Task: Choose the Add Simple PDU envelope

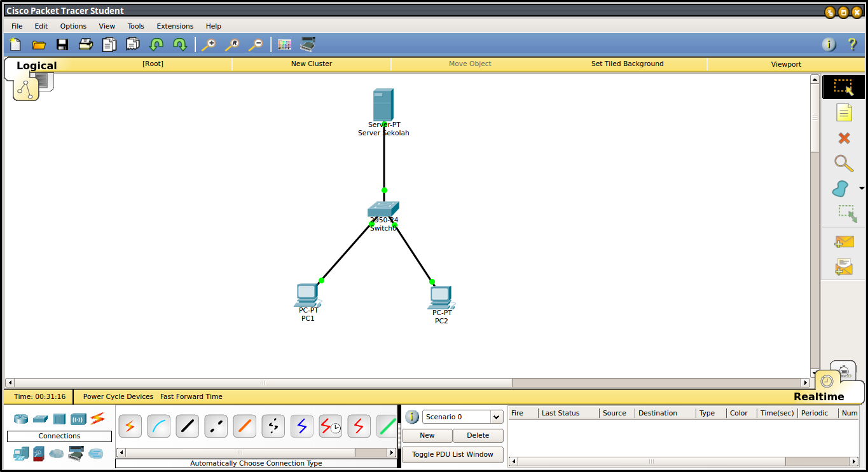Action: (844, 242)
